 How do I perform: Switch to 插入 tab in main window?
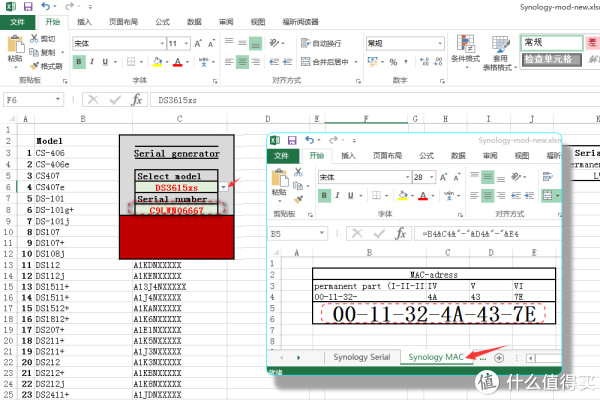coord(84,22)
